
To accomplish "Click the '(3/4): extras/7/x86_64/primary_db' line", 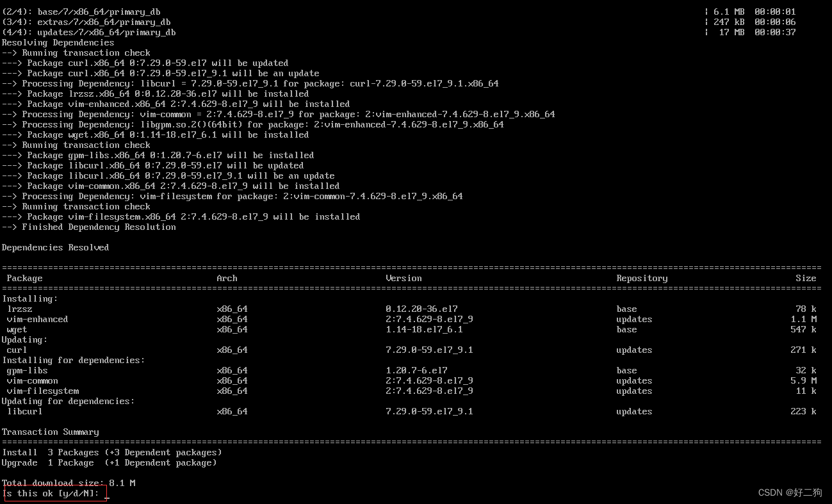I will click(x=86, y=22).
